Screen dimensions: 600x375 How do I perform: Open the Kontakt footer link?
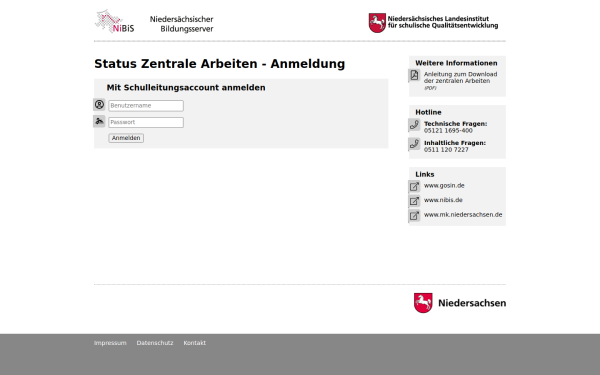(194, 343)
